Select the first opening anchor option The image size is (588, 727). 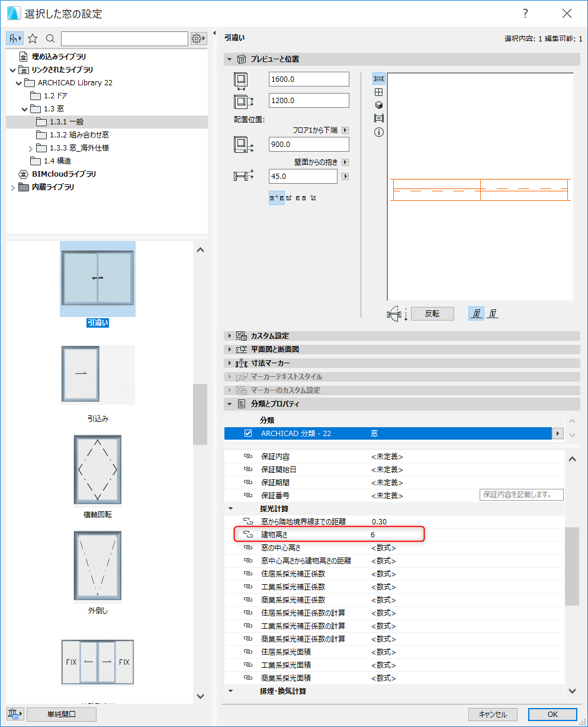pos(277,197)
